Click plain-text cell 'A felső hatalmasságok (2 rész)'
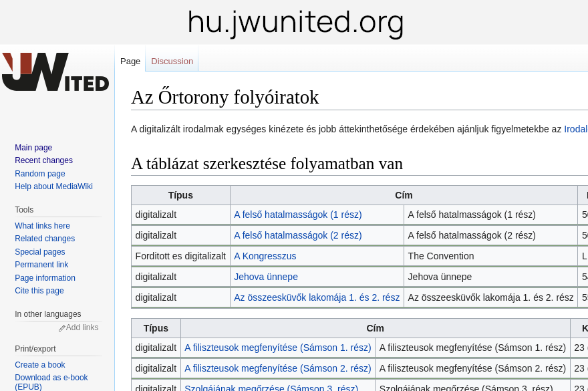 pyautogui.click(x=490, y=235)
